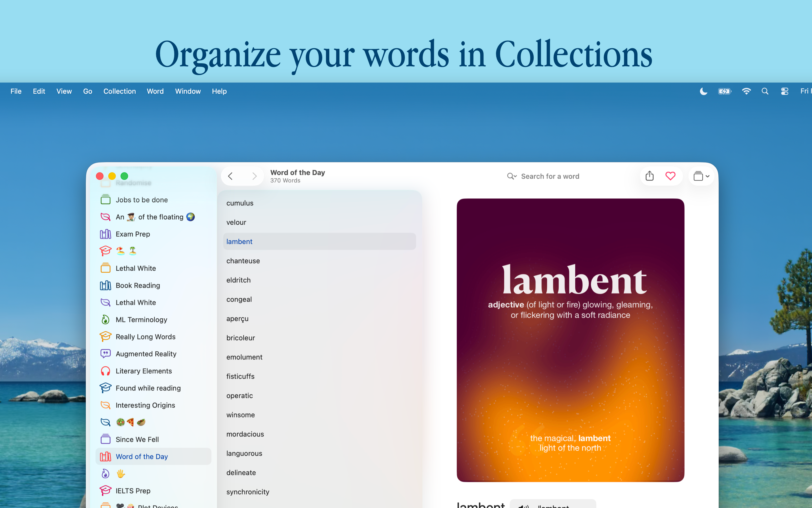Select the word operatic
Image resolution: width=812 pixels, height=508 pixels.
click(319, 395)
